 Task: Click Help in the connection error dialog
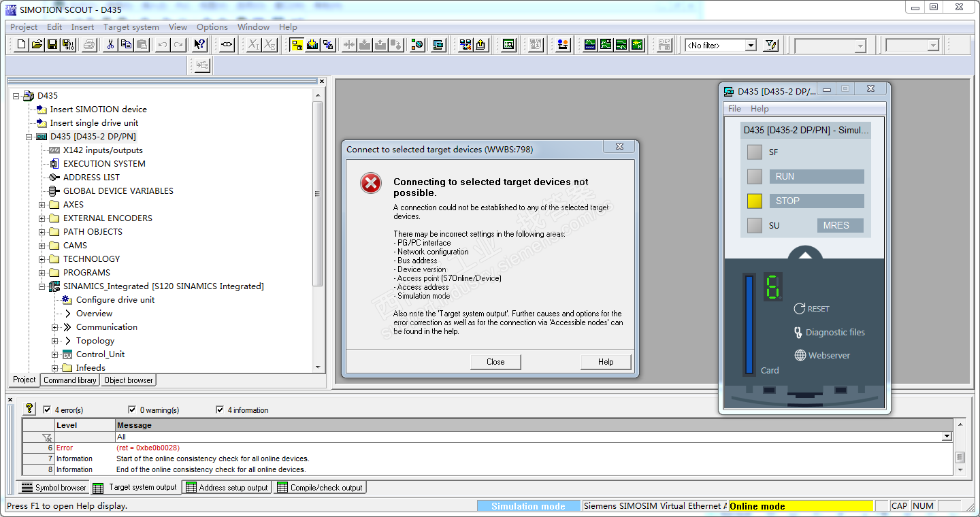[x=606, y=362]
